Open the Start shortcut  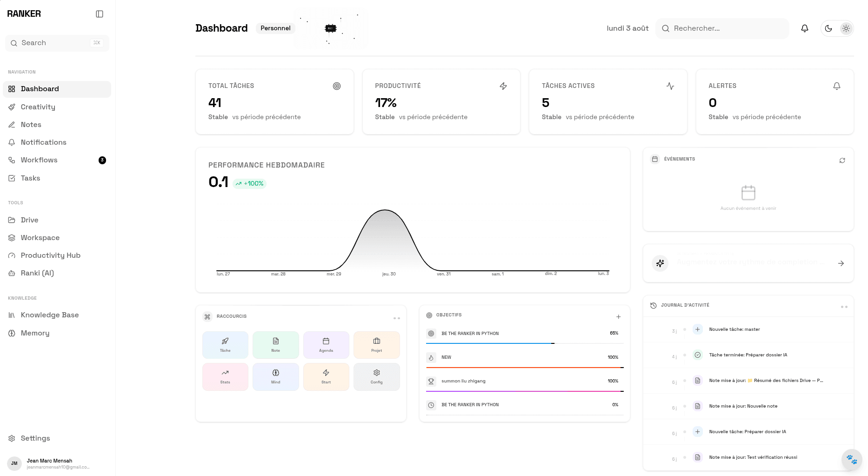(x=326, y=376)
